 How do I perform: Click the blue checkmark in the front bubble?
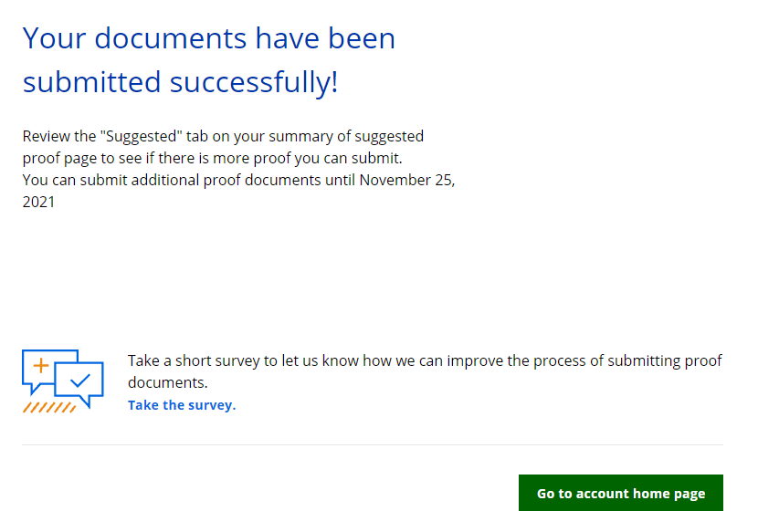coord(80,381)
